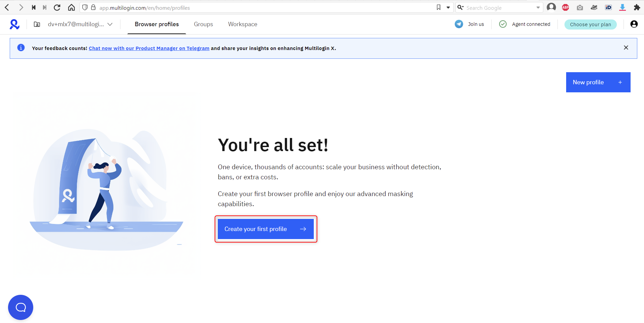644x323 pixels.
Task: Click the blue info icon in banner
Action: [21, 48]
